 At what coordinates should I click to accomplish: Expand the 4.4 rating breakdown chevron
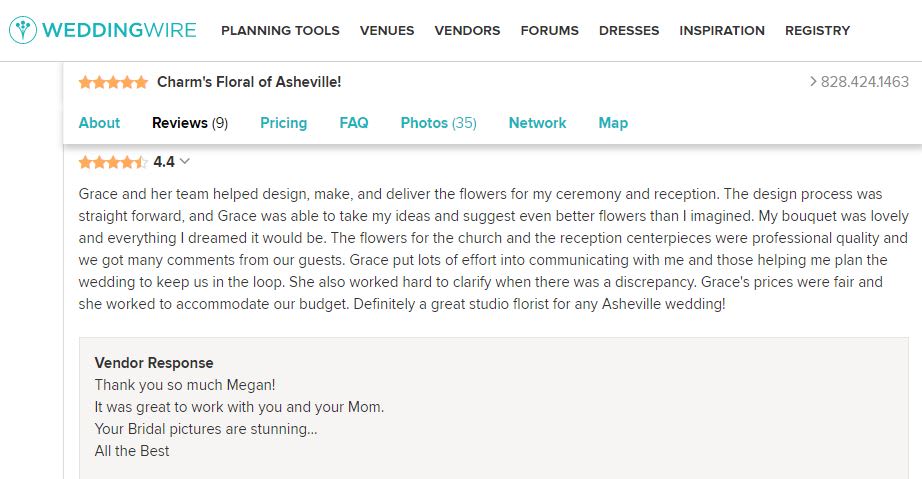[x=184, y=162]
